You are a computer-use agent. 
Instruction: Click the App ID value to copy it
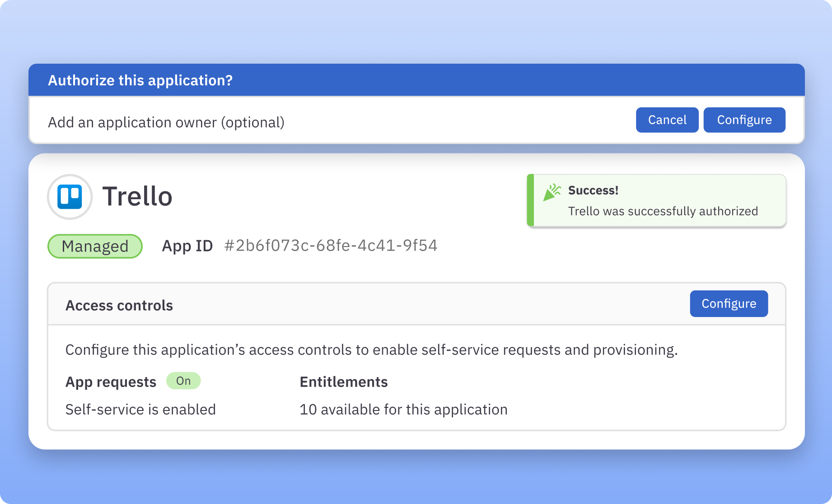(x=331, y=246)
